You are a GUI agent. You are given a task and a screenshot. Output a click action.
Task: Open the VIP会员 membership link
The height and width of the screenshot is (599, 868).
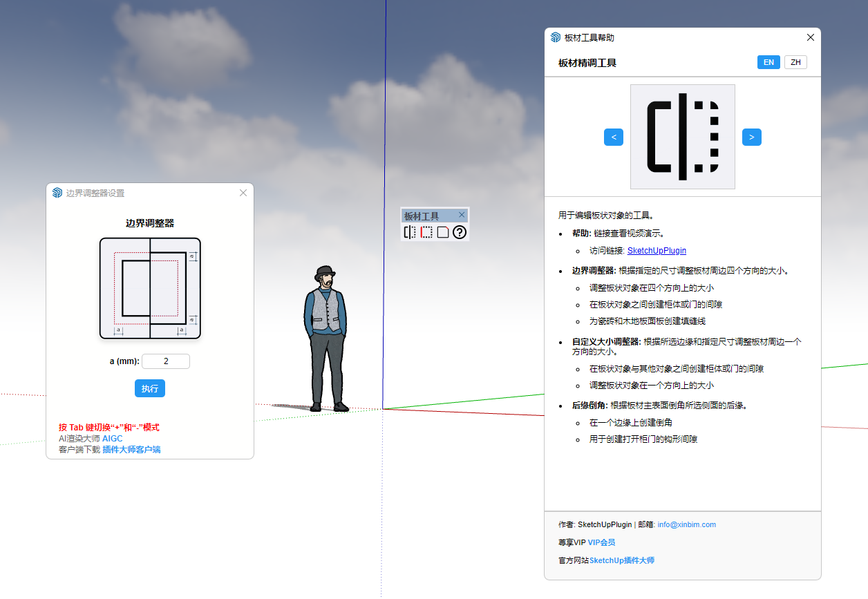(601, 542)
